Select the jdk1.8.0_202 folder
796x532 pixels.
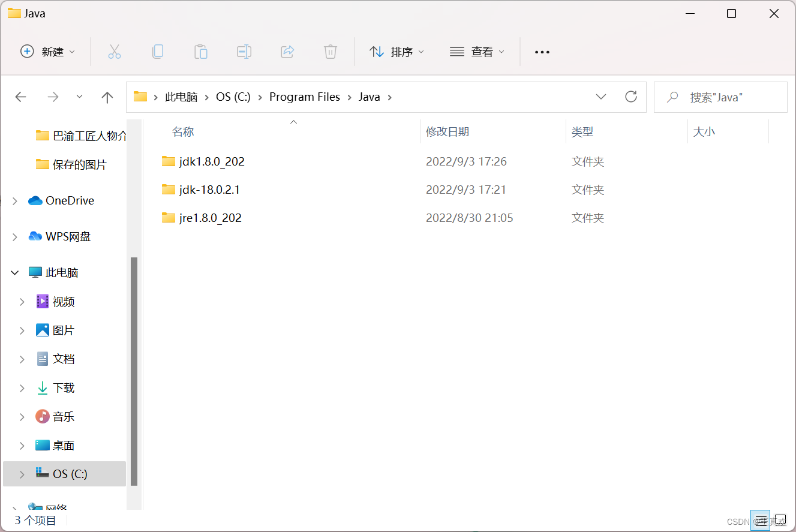[212, 161]
